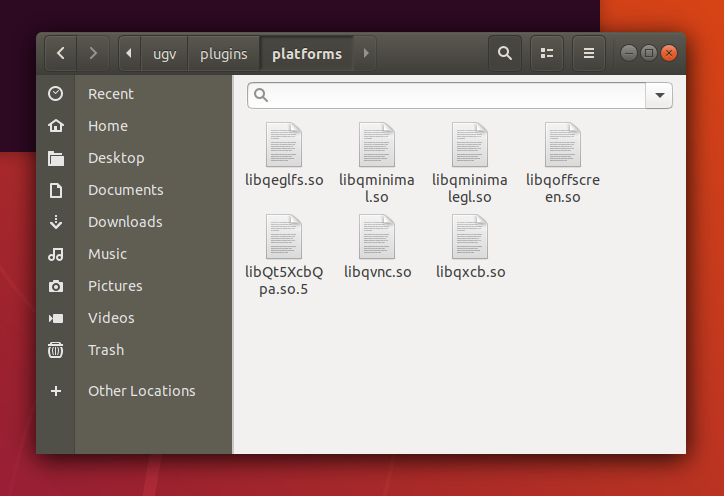Select the libQt5XcbQpa.so.5 file icon
This screenshot has width=724, height=496.
[284, 236]
